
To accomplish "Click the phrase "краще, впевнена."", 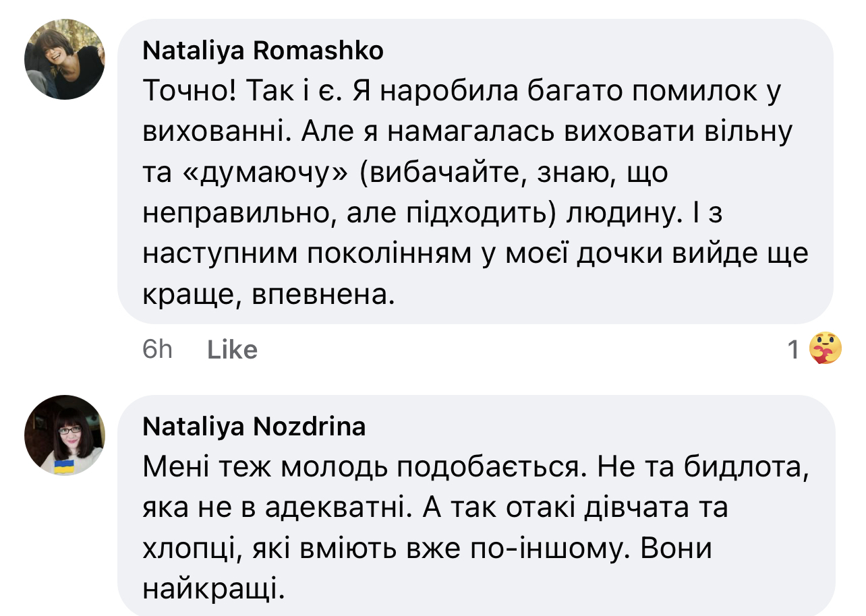I will pyautogui.click(x=268, y=295).
